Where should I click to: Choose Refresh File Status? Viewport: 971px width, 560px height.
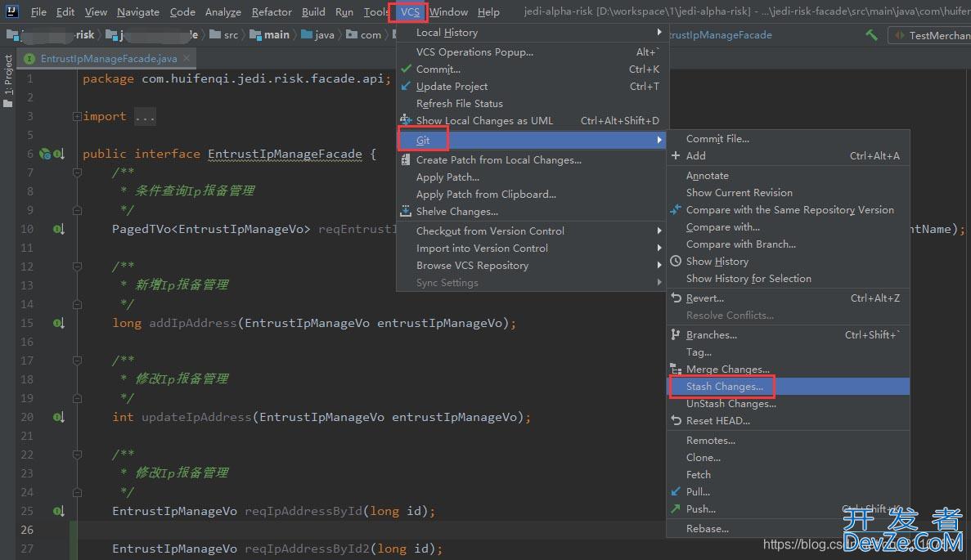tap(532, 103)
